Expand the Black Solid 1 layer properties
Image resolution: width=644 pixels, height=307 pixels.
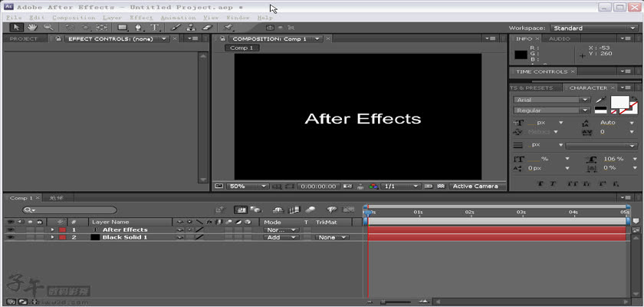click(x=52, y=237)
